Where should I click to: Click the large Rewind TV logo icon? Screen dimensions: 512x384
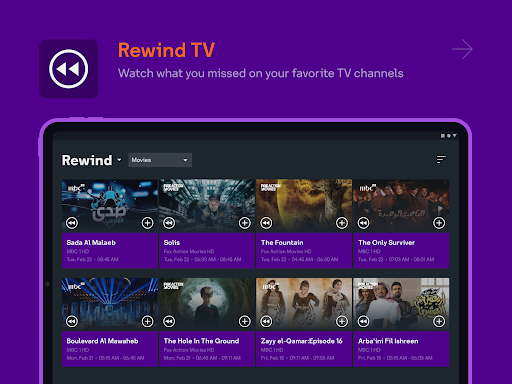pos(69,69)
